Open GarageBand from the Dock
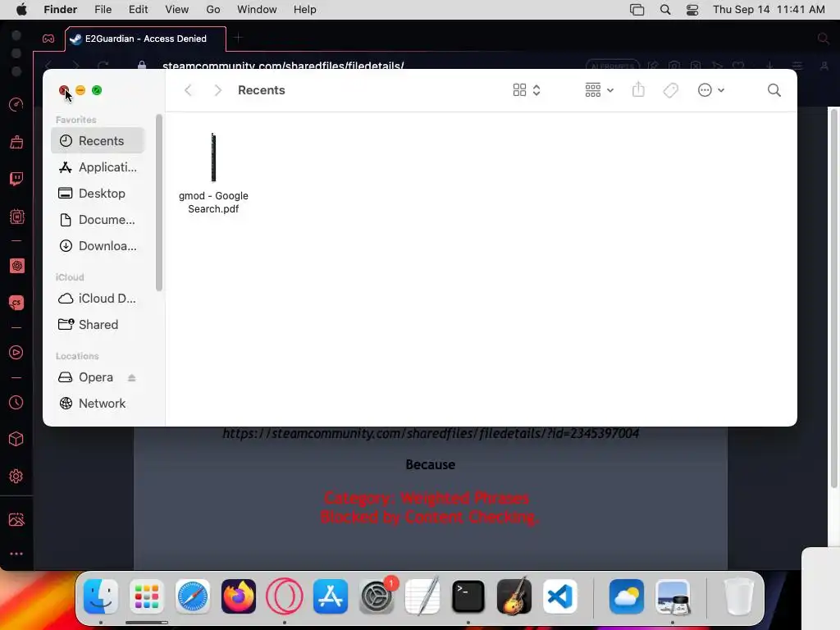Screen dimensions: 840x630 point(514,596)
